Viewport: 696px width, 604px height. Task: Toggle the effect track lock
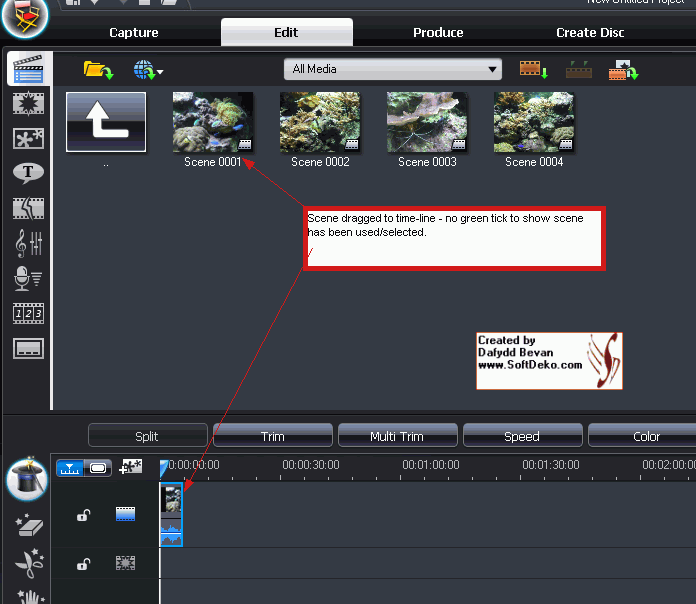tap(83, 564)
